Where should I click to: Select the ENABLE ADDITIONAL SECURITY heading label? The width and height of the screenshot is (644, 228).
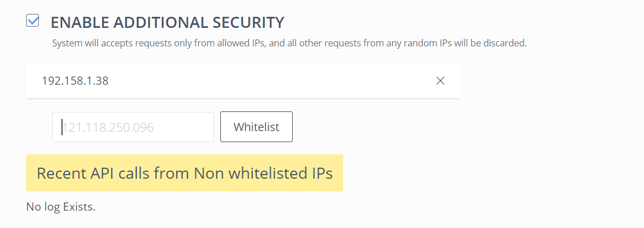coord(167,22)
